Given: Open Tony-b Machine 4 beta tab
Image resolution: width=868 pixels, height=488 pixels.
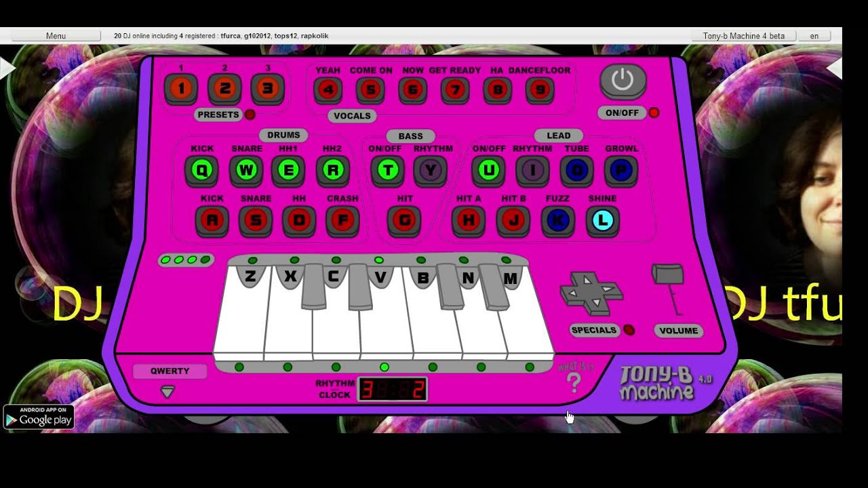Looking at the screenshot, I should [x=744, y=36].
